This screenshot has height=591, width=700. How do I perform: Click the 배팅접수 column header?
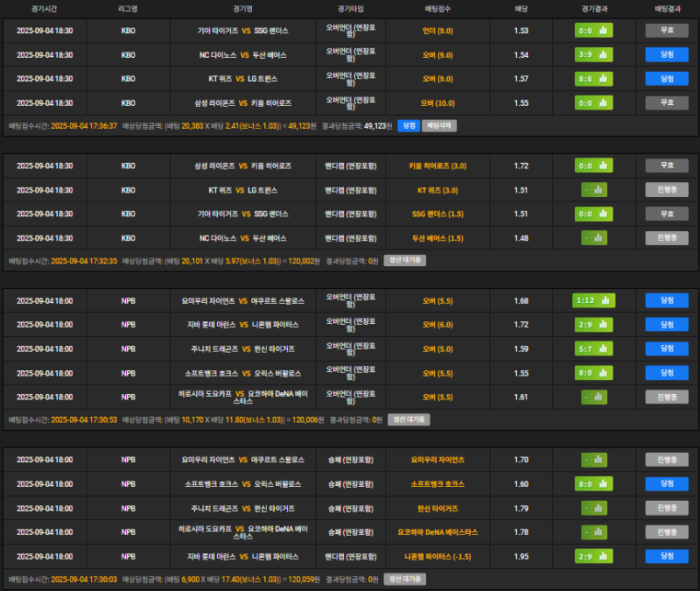click(x=437, y=9)
